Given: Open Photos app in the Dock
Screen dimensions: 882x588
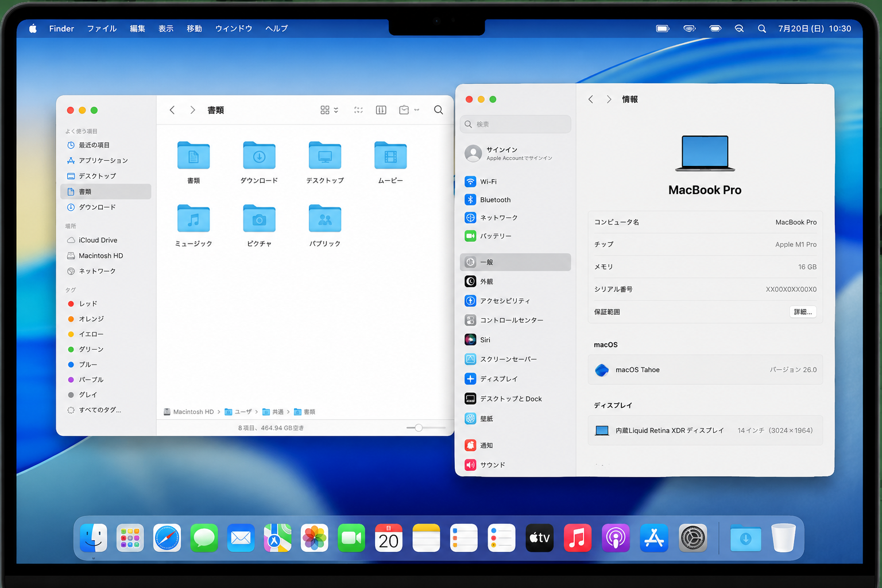Looking at the screenshot, I should pos(315,538).
